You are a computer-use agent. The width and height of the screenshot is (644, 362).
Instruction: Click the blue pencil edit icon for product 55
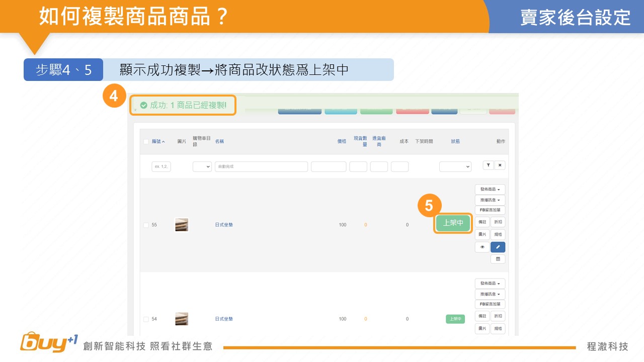pyautogui.click(x=498, y=247)
